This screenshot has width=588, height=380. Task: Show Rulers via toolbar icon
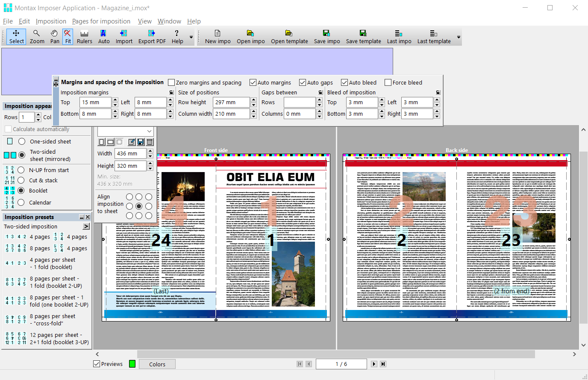pos(84,37)
